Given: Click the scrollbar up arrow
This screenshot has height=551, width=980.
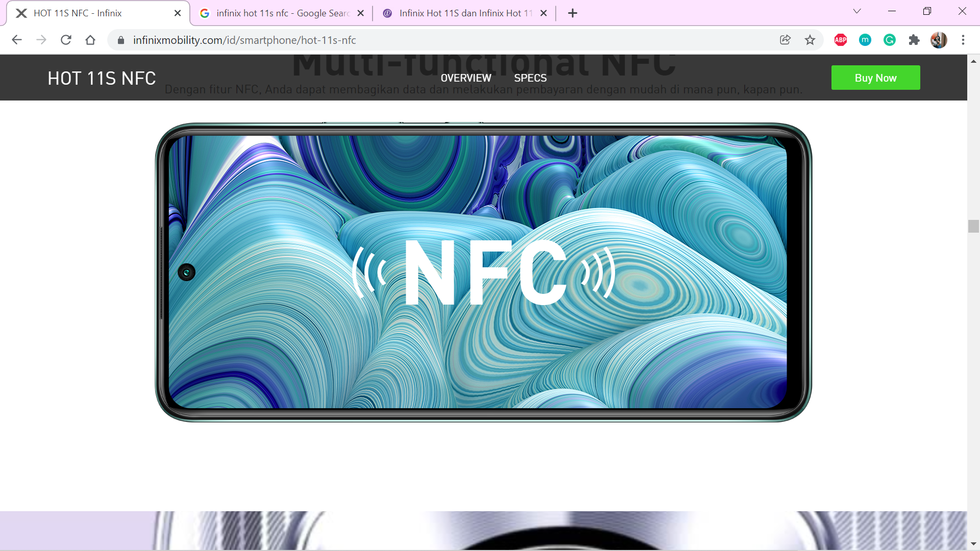Looking at the screenshot, I should [973, 61].
